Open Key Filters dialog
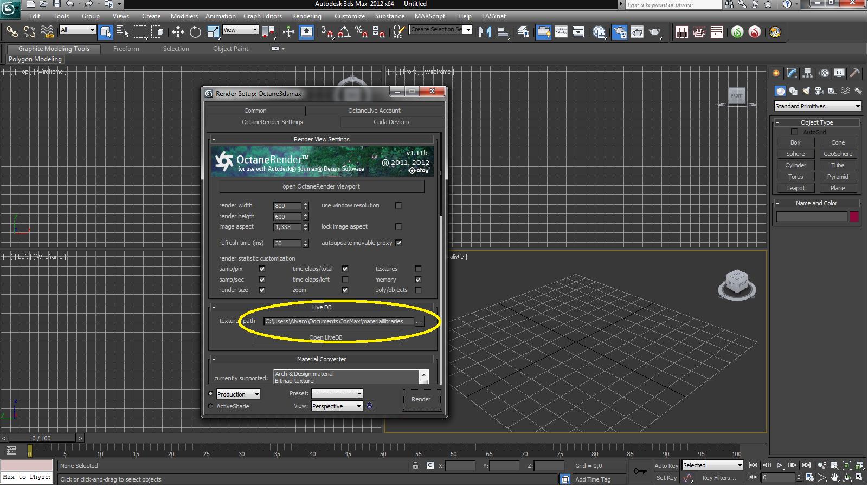The width and height of the screenshot is (868, 487). coord(719,478)
